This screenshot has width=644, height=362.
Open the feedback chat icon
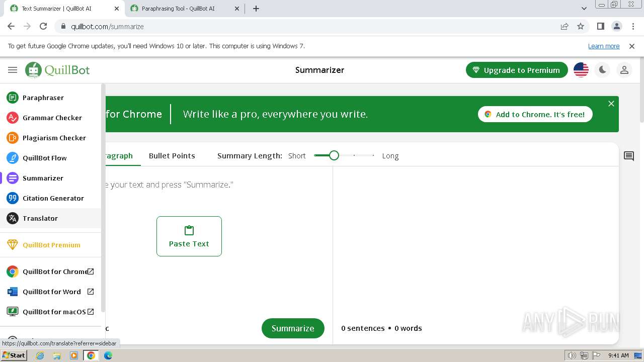(629, 156)
